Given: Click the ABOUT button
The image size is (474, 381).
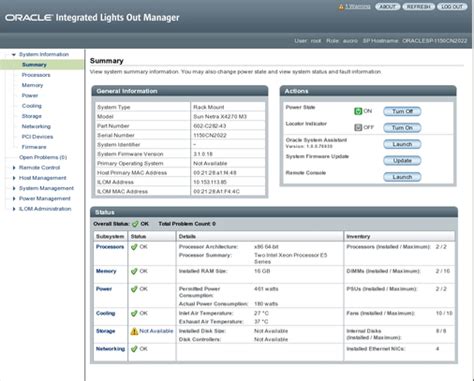Looking at the screenshot, I should (387, 7).
